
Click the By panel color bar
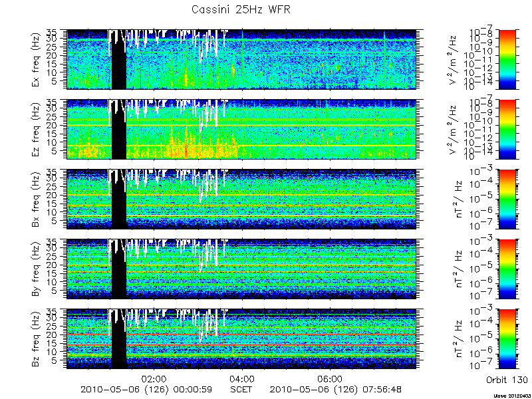pos(507,269)
